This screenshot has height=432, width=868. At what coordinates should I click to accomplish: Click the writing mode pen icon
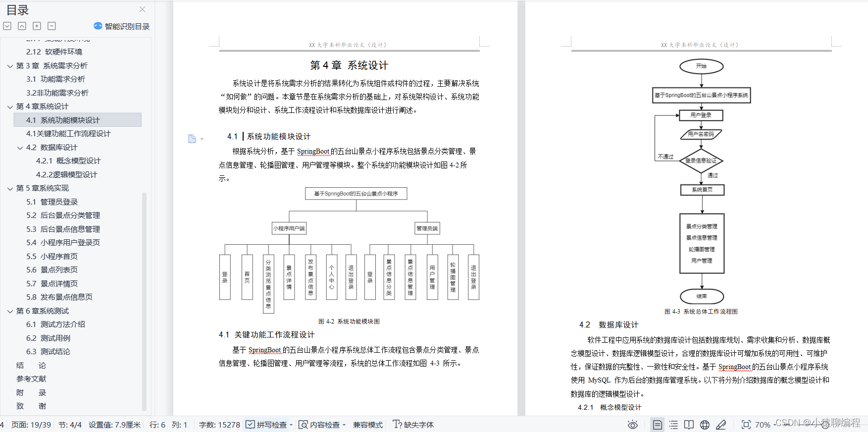point(721,425)
